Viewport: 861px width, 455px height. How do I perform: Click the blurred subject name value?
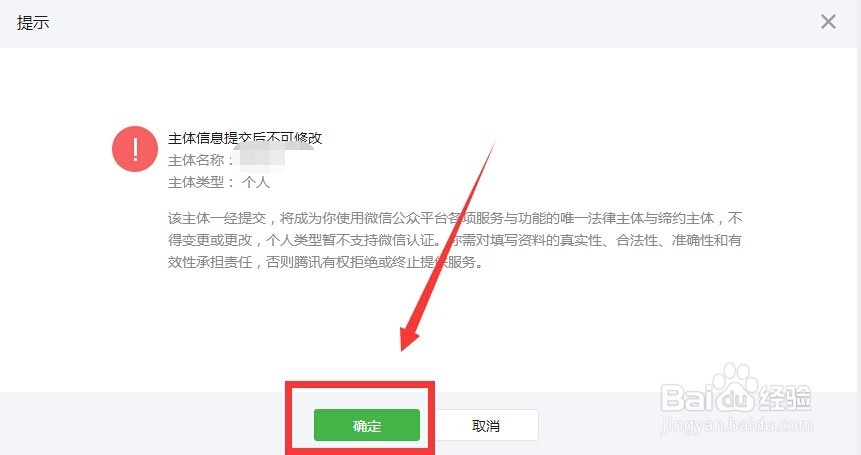(x=262, y=159)
